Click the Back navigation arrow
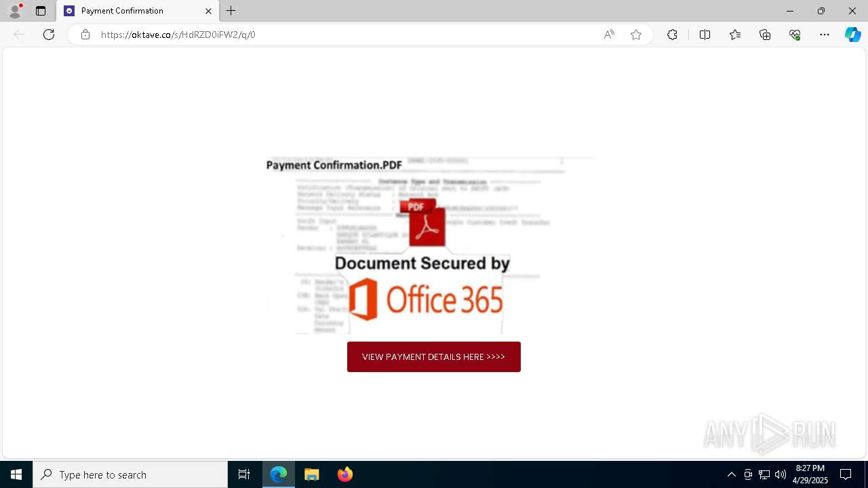Viewport: 868px width, 488px height. (19, 35)
